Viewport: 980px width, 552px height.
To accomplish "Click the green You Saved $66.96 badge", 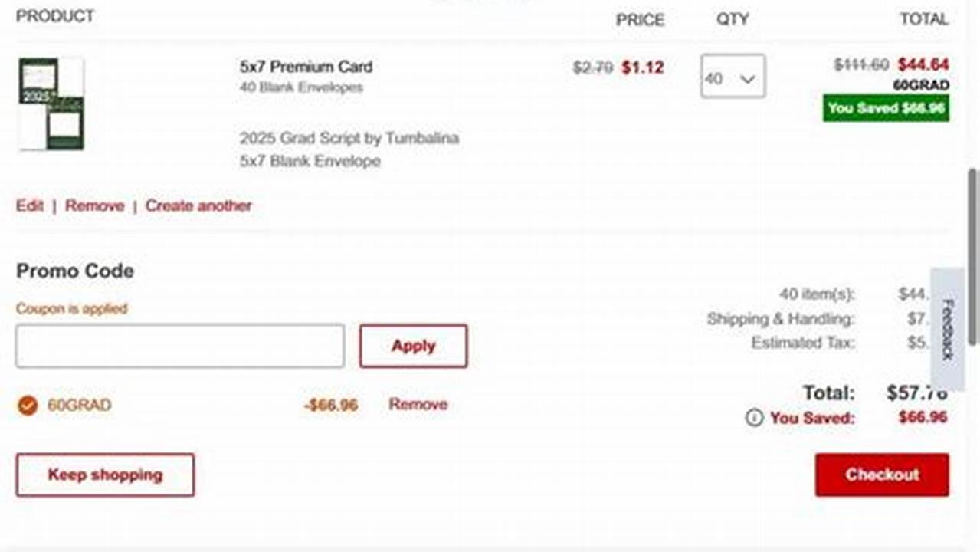I will coord(885,108).
